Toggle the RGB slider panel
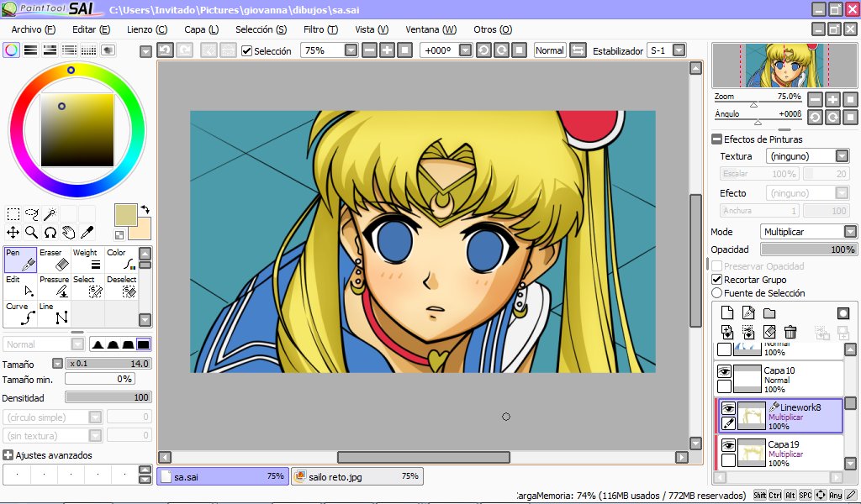 [x=31, y=50]
